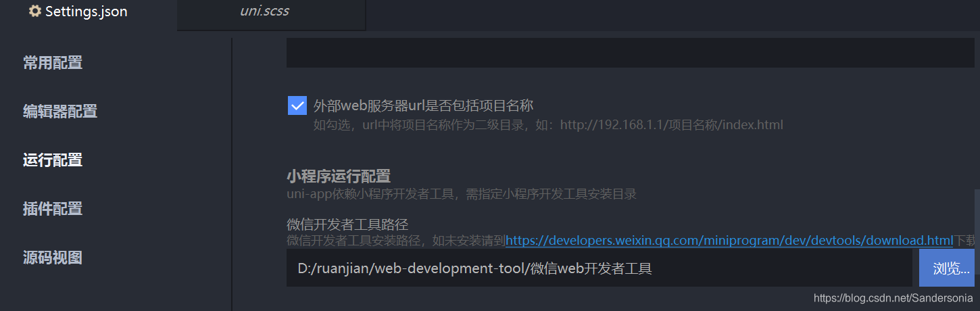Click the empty input field at top
Viewport: 980px width, 311px height.
[x=630, y=53]
